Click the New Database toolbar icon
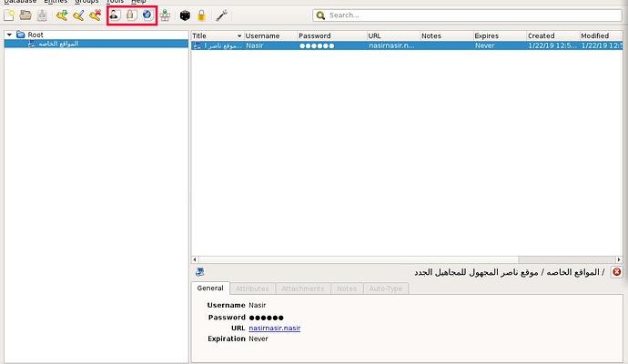Image resolution: width=628 pixels, height=364 pixels. coord(9,15)
